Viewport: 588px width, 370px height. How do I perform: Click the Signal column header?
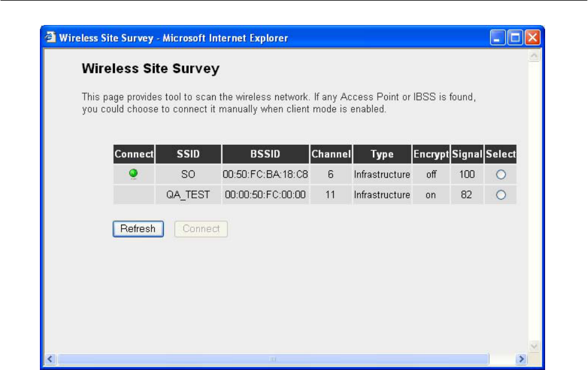pos(467,154)
